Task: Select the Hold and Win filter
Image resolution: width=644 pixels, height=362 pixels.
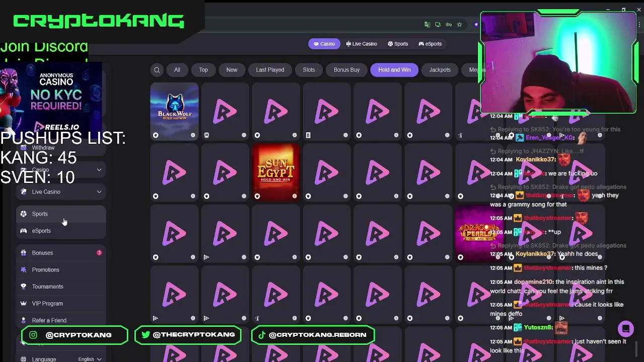Action: coord(394,70)
